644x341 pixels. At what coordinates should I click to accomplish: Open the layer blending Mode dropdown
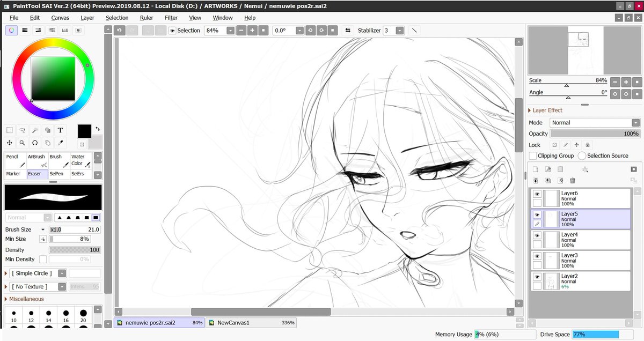(x=636, y=123)
